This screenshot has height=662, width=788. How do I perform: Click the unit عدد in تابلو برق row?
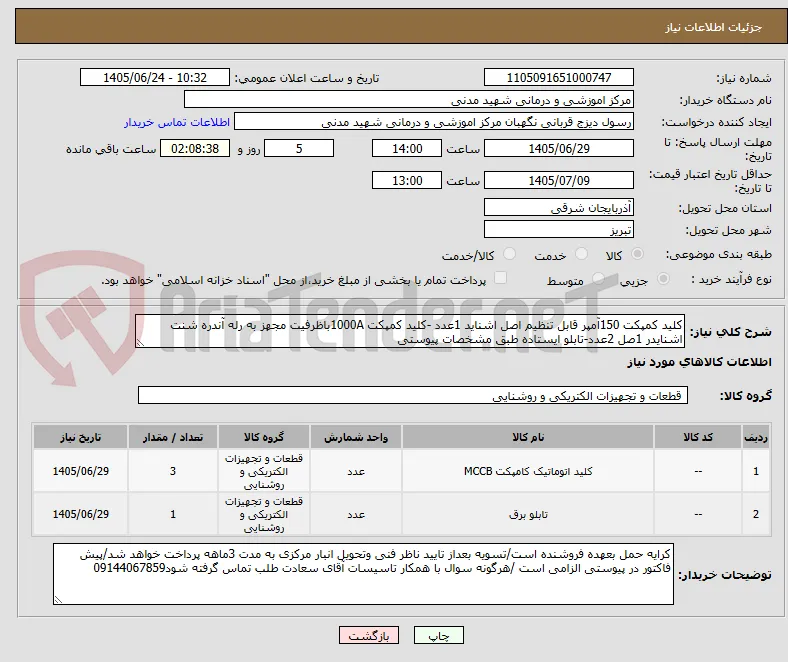pos(356,514)
